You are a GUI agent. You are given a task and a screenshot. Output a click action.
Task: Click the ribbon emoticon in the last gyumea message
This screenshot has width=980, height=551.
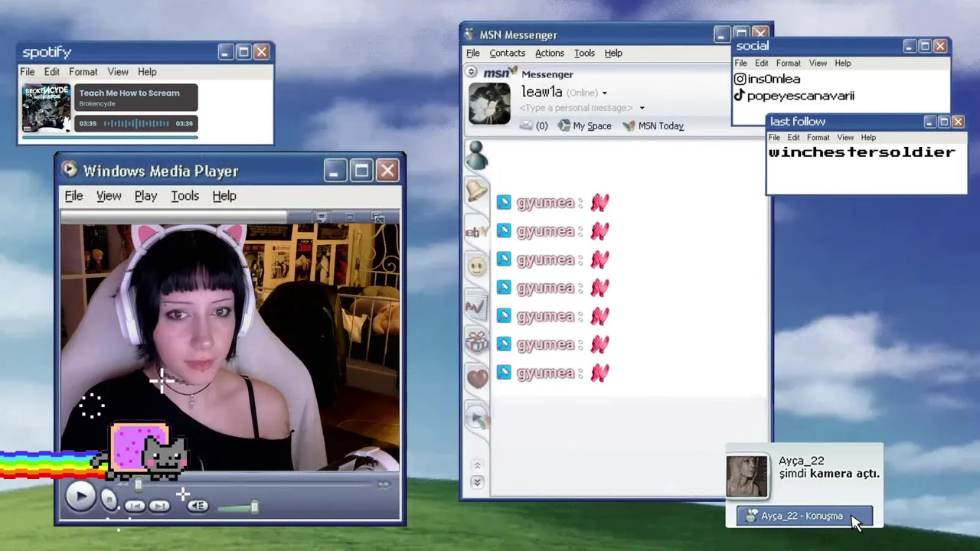tap(599, 373)
